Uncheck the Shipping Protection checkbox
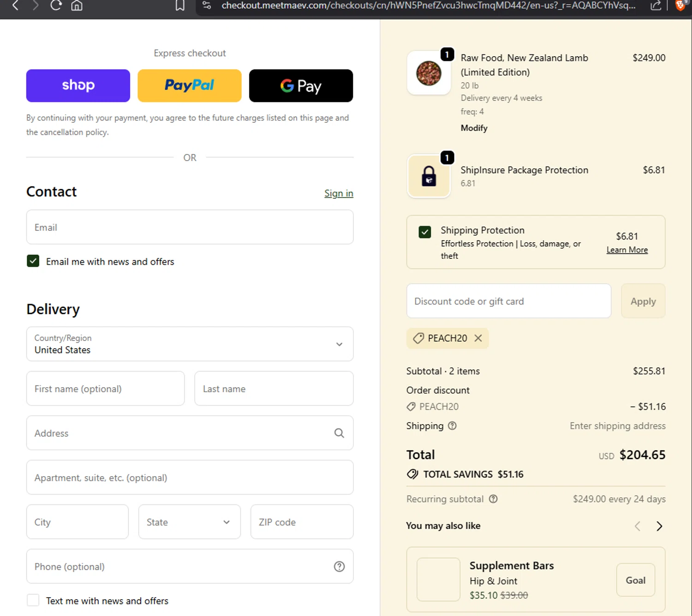This screenshot has height=616, width=692. pos(425,232)
